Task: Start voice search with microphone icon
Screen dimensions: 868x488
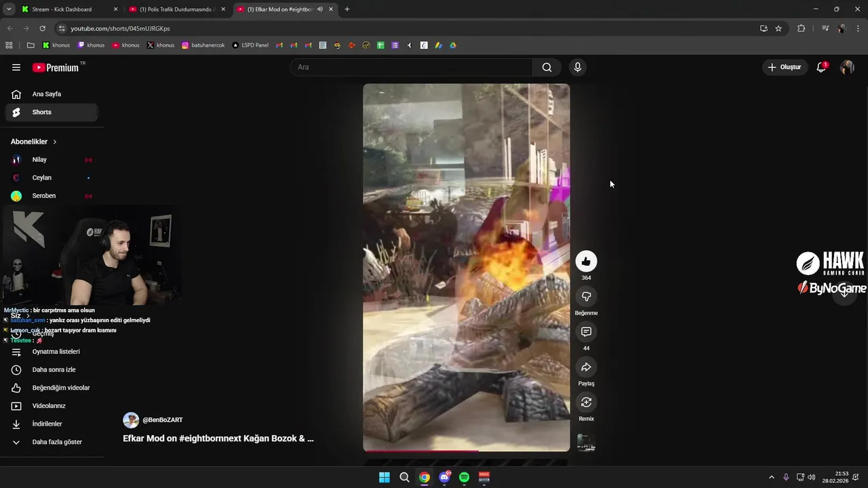Action: tap(577, 67)
